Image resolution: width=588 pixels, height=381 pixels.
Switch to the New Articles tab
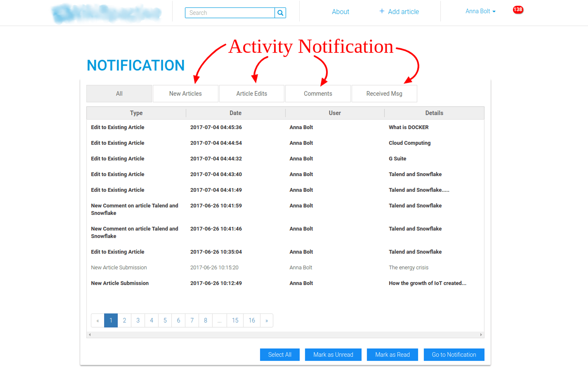(x=185, y=94)
